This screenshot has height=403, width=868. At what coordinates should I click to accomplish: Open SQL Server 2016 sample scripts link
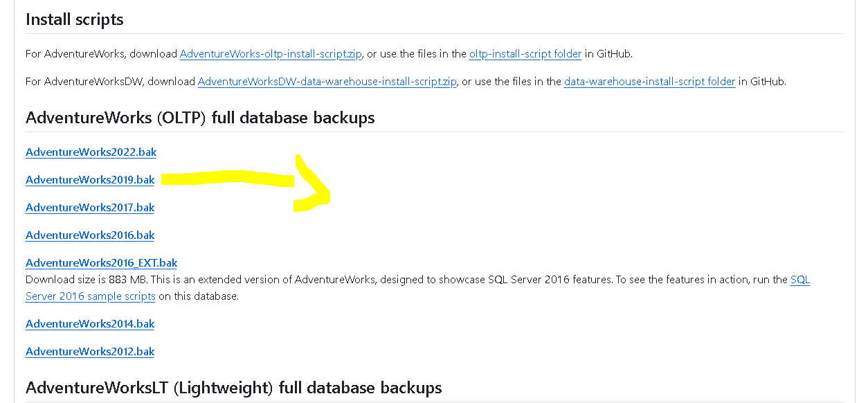pos(90,296)
